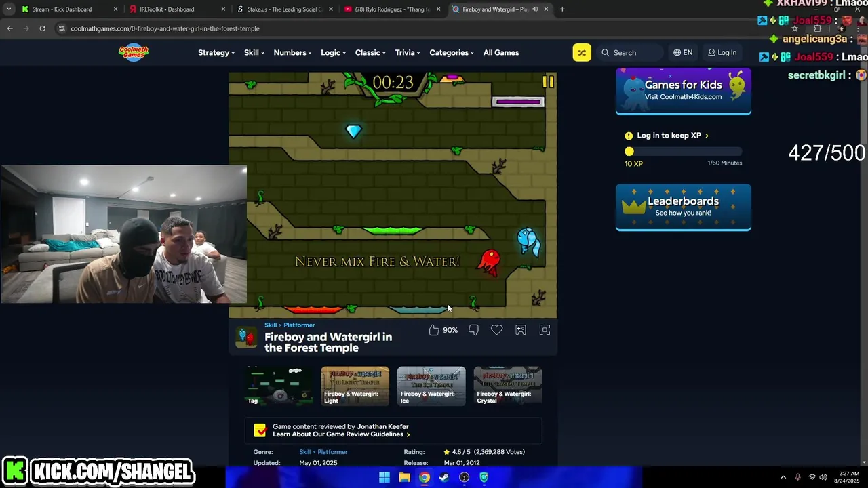
Task: Expand the Strategy menu
Action: coord(216,52)
